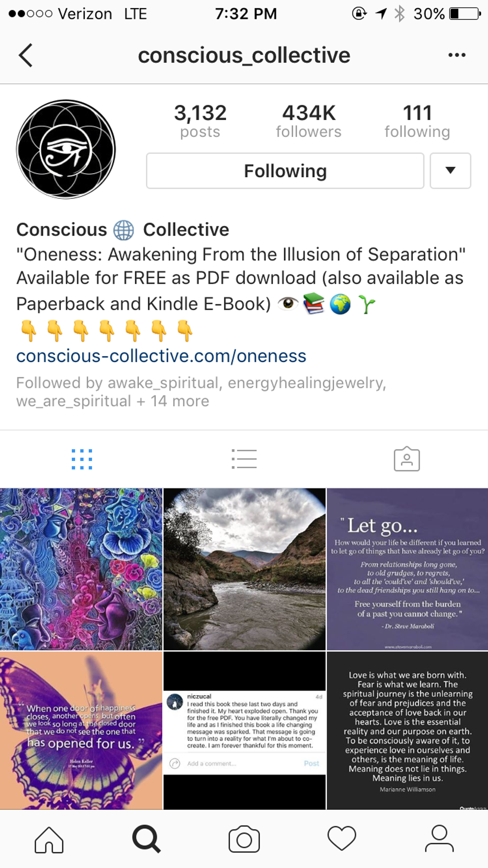The width and height of the screenshot is (488, 868).
Task: Open the "Let go..." quote post
Action: pyautogui.click(x=407, y=569)
